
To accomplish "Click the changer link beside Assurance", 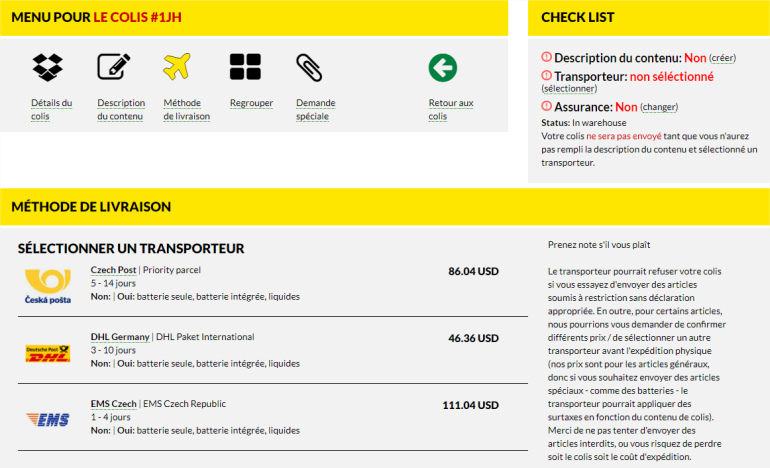I will click(x=659, y=107).
